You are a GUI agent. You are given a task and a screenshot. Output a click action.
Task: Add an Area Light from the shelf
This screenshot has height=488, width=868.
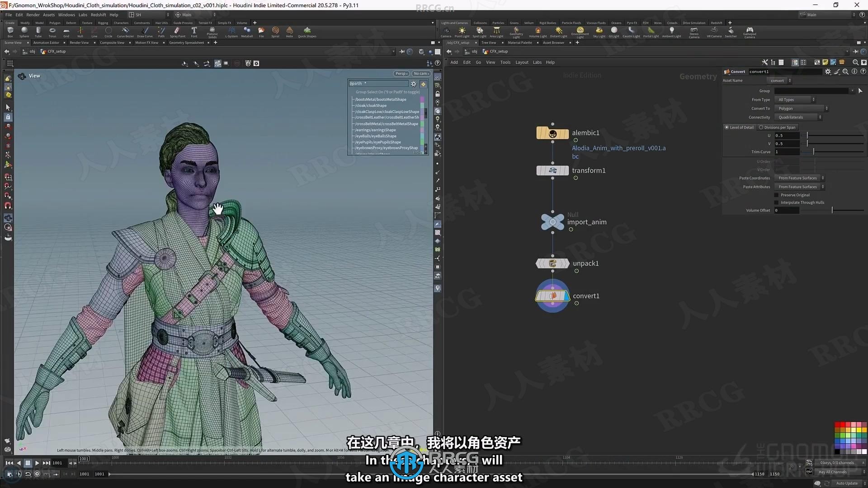(x=496, y=32)
